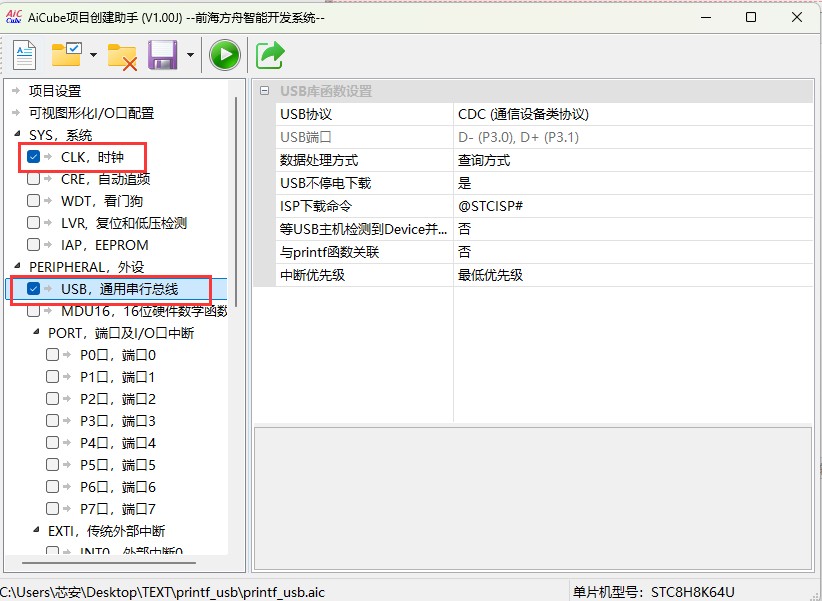Uncheck the USB, 通用串行总线 checkbox
The image size is (822, 601).
(34, 289)
